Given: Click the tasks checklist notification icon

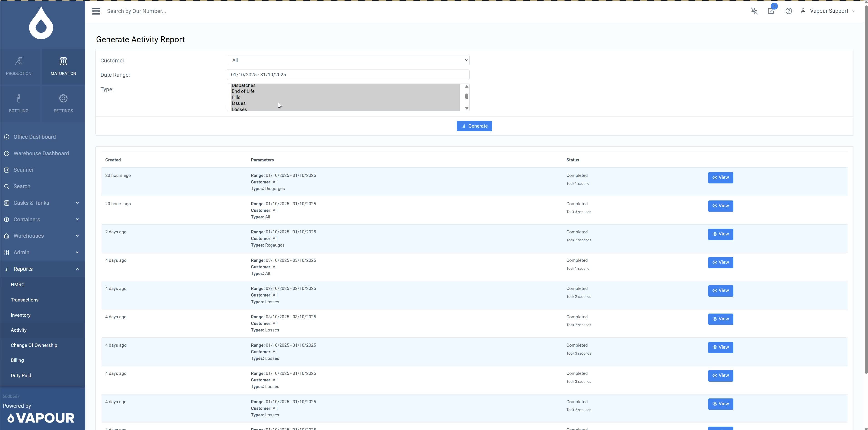Looking at the screenshot, I should click(771, 11).
